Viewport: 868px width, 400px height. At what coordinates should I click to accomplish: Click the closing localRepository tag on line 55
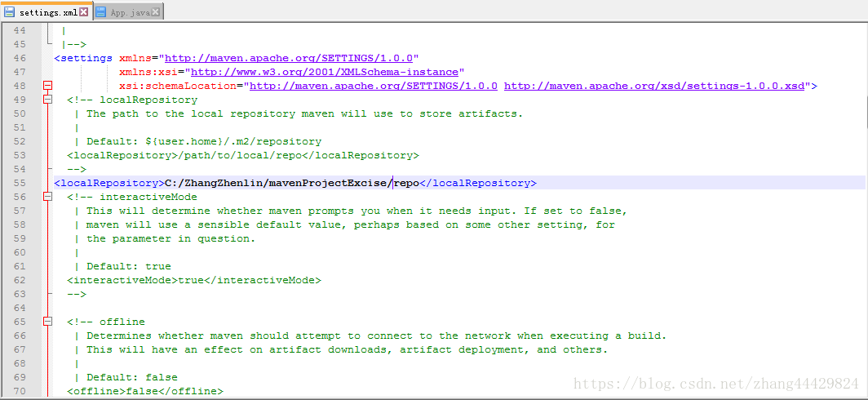(478, 183)
